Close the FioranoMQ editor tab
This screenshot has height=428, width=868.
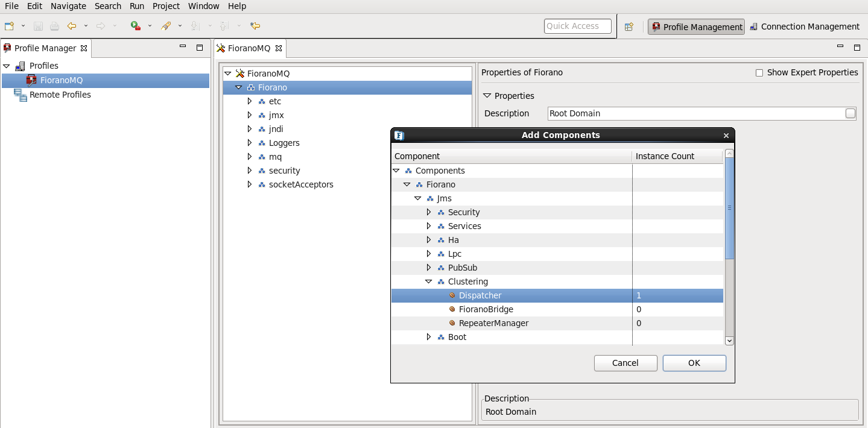(x=279, y=48)
